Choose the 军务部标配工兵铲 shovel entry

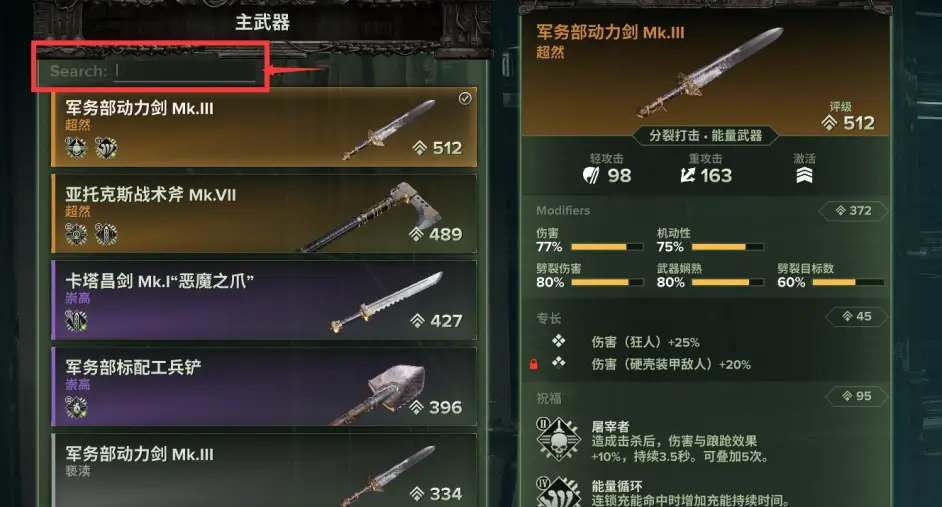pyautogui.click(x=264, y=387)
